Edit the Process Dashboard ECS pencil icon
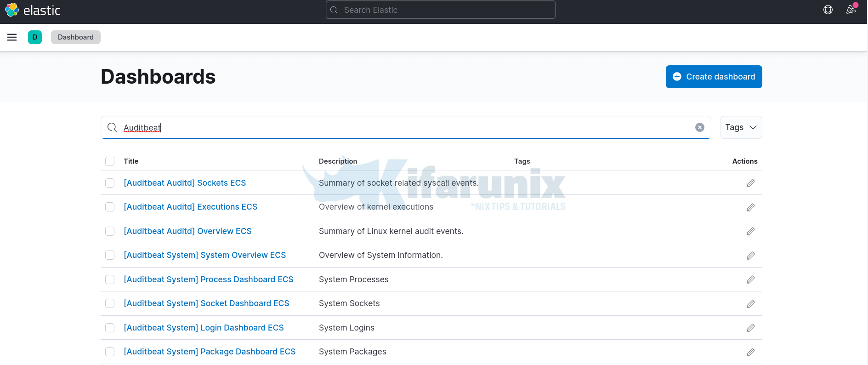Image resolution: width=868 pixels, height=365 pixels. coord(751,279)
